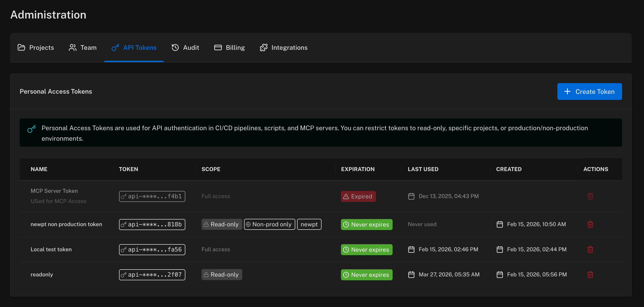This screenshot has width=644, height=307.
Task: Click the Integrations puzzle piece icon
Action: [x=263, y=48]
